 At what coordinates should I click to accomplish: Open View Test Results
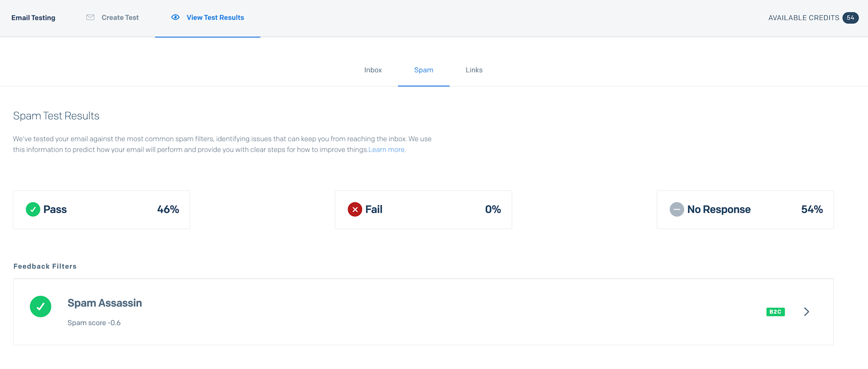(x=215, y=17)
